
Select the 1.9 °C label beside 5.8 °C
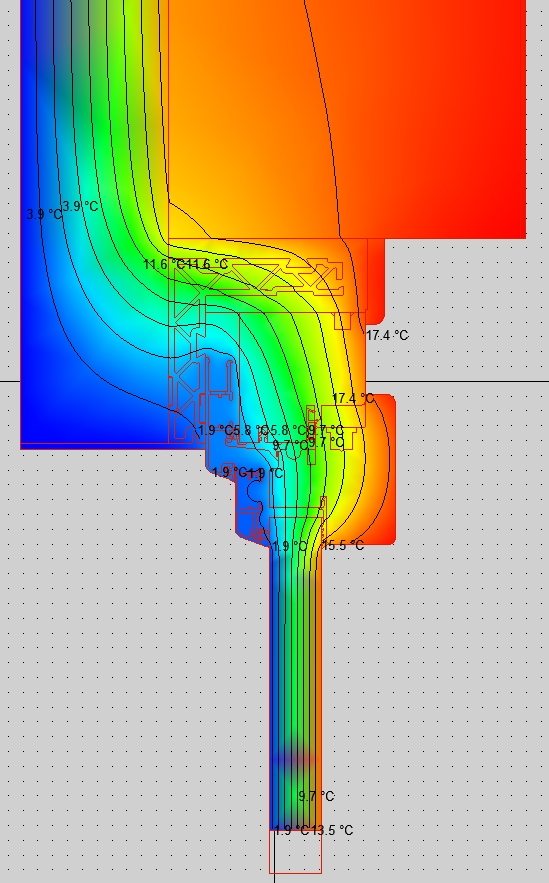click(215, 430)
